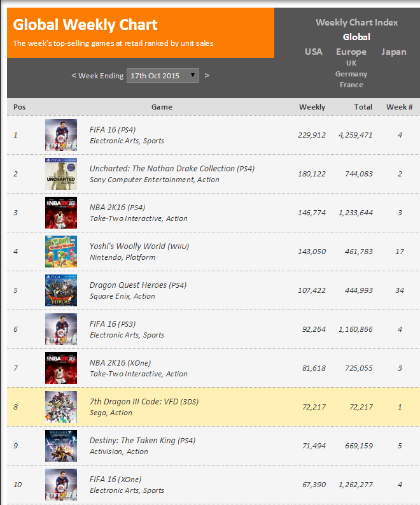Open the FIFA 16 XOne cover thumbnail
This screenshot has width=420, height=505.
point(61,485)
